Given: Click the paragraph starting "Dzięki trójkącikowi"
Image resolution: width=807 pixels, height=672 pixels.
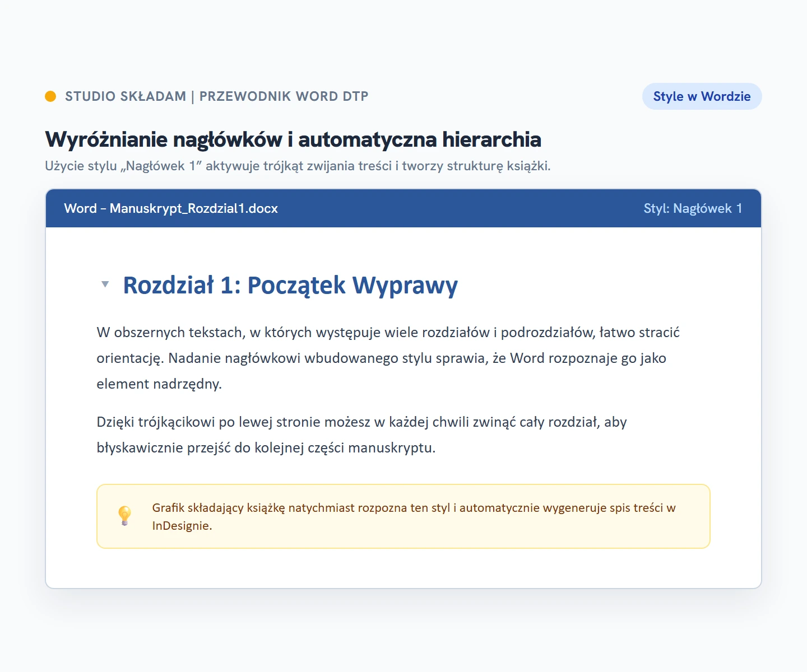Looking at the screenshot, I should [361, 435].
